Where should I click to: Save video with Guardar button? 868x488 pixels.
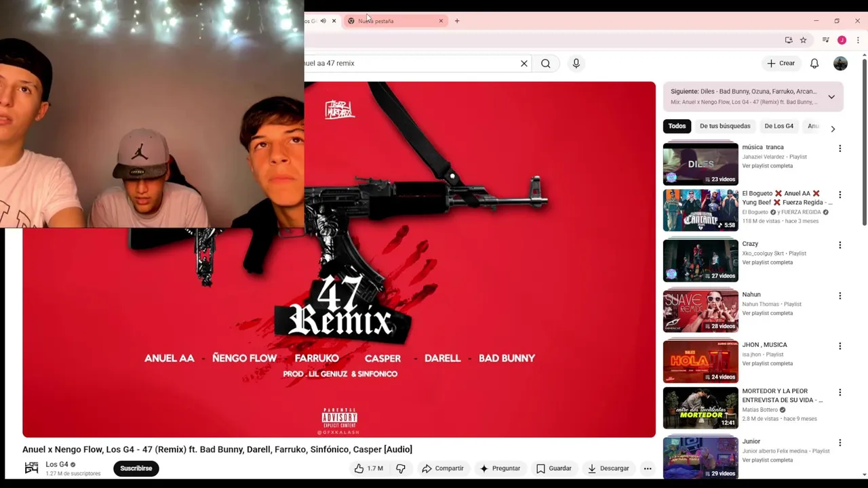(553, 468)
